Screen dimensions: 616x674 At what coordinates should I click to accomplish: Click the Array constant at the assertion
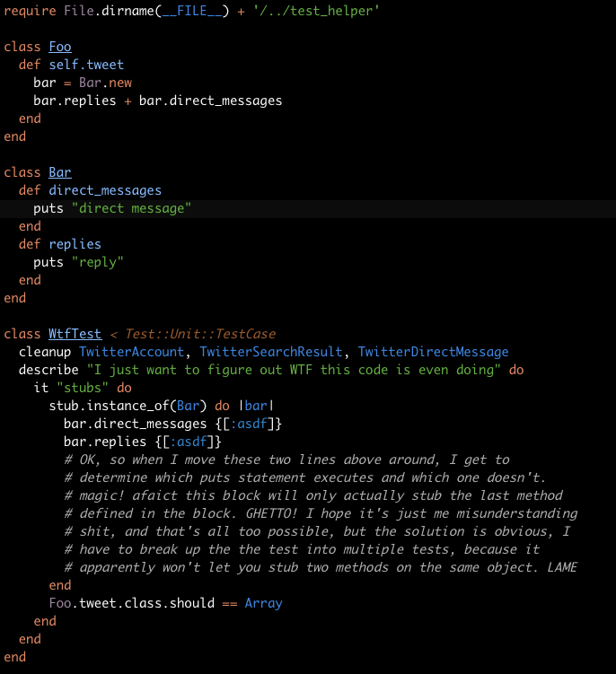(263, 603)
